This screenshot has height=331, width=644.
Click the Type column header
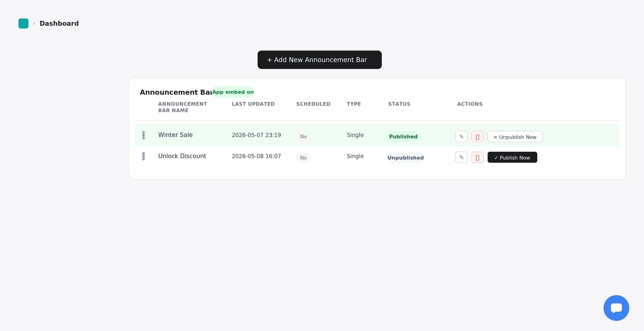(354, 104)
